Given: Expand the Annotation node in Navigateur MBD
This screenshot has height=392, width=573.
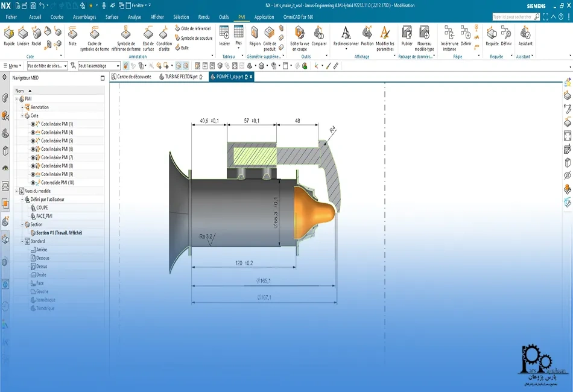Looking at the screenshot, I should point(22,107).
